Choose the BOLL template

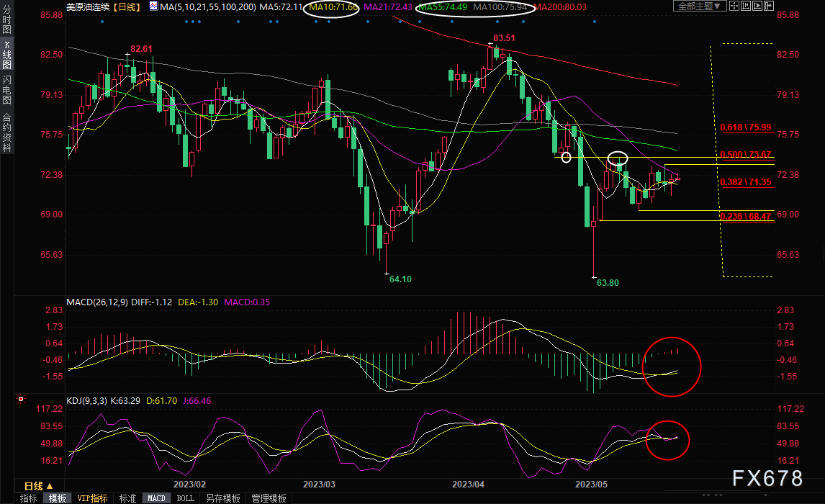(185, 498)
